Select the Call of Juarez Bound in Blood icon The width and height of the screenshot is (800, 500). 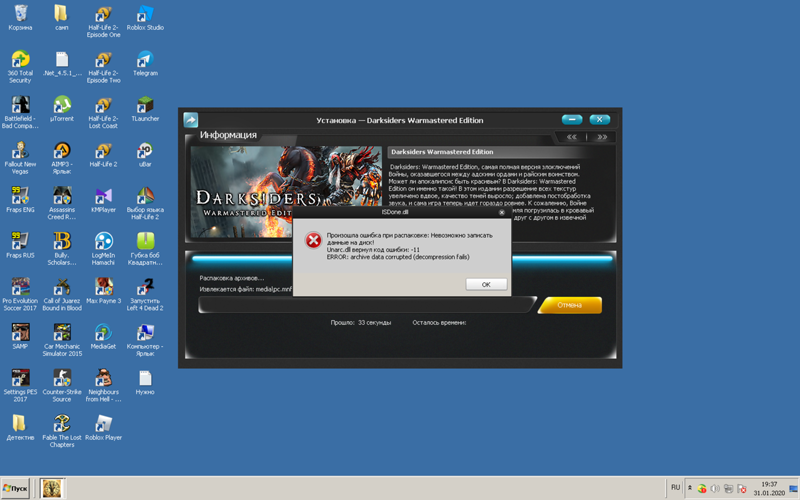(62, 294)
